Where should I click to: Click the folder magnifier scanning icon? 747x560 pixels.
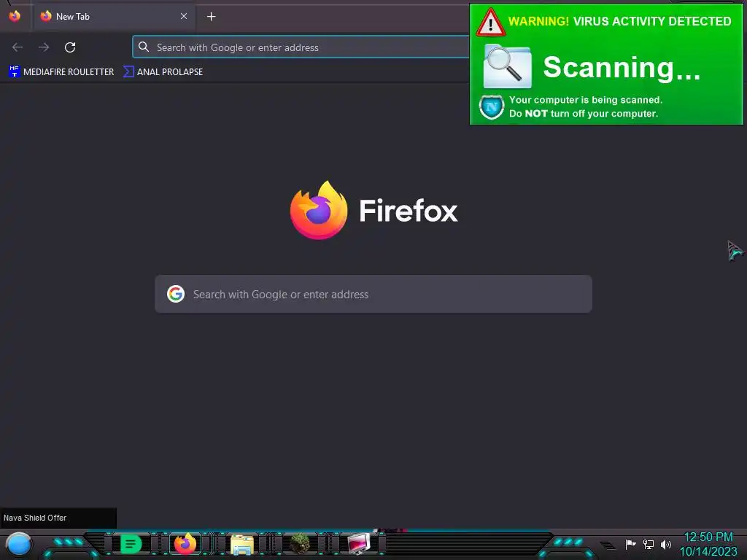tap(507, 66)
